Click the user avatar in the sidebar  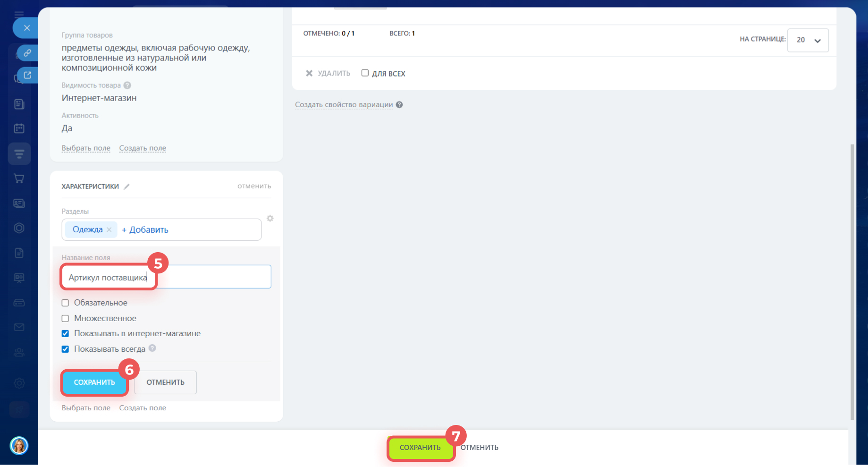coord(19,445)
